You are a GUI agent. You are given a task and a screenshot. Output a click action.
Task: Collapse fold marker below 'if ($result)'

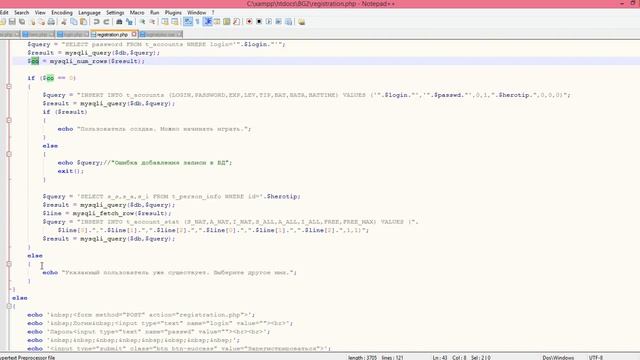(x=9, y=120)
